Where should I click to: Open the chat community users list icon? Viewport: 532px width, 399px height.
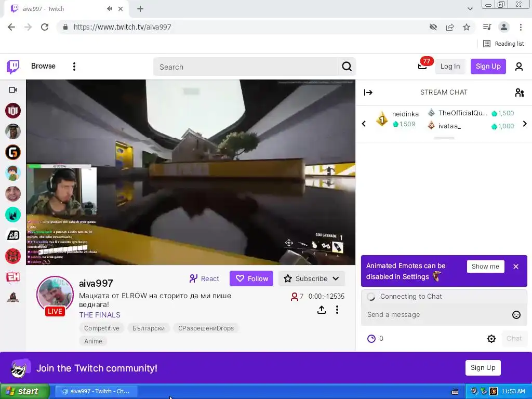tap(519, 92)
